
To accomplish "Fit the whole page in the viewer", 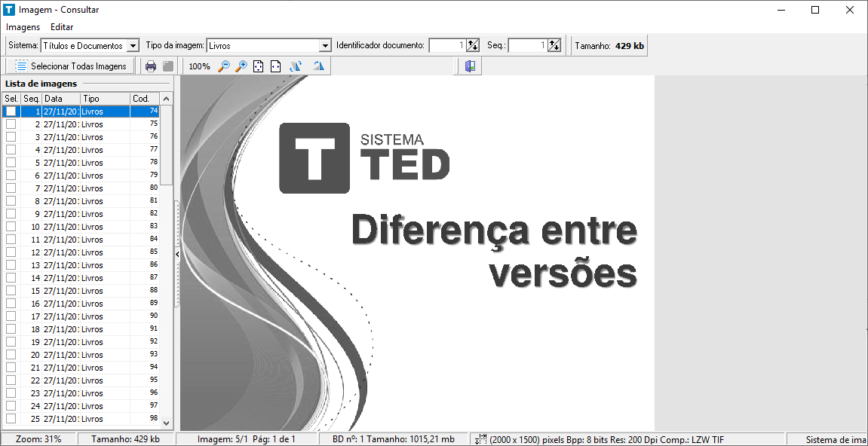I will [x=258, y=66].
